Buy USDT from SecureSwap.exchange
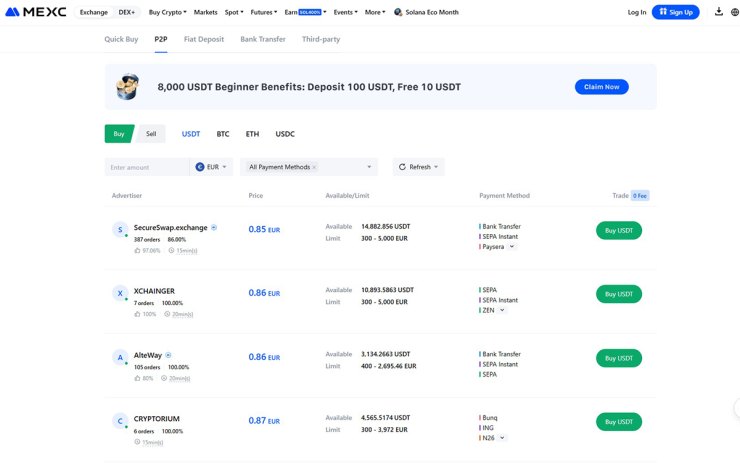740x463 pixels. [x=619, y=230]
